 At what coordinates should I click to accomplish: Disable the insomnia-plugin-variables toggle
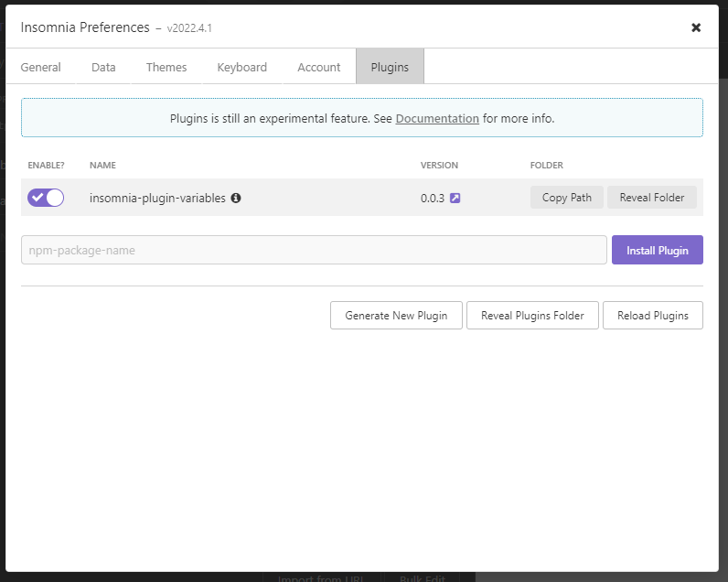[x=46, y=198]
